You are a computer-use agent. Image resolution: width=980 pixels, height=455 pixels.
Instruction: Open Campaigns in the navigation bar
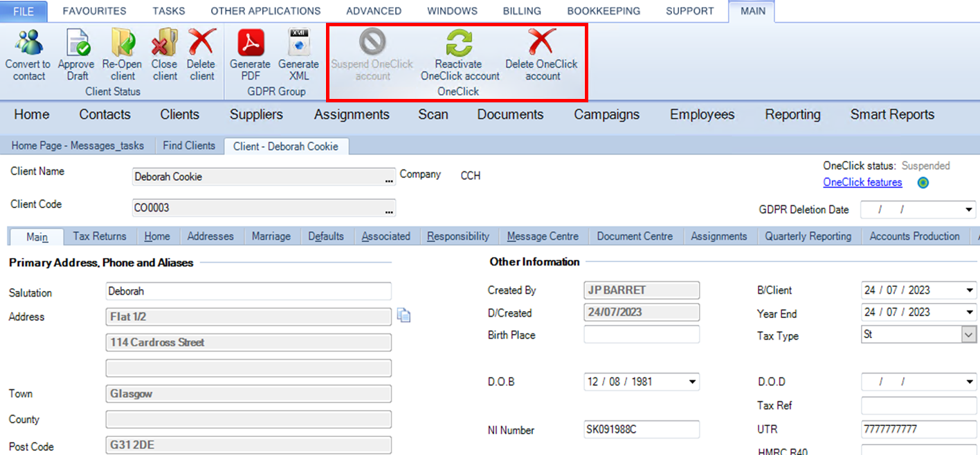(606, 115)
